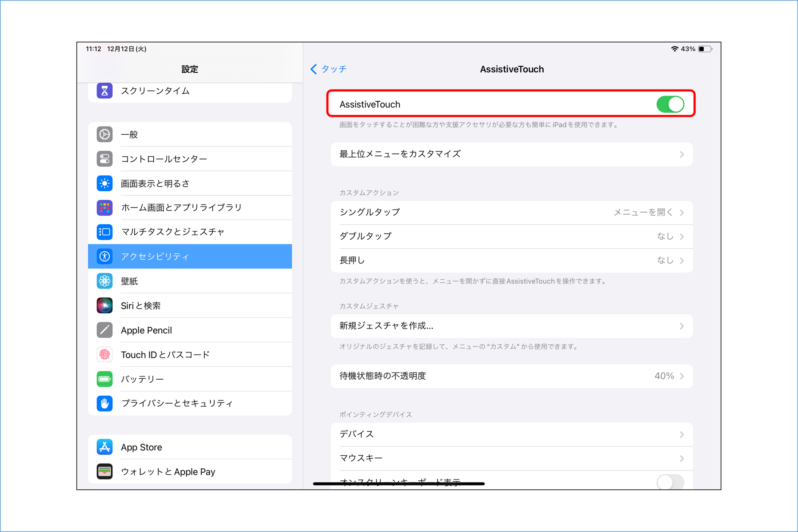The image size is (798, 532).
Task: Tap the Control Center toggles icon
Action: pyautogui.click(x=105, y=159)
